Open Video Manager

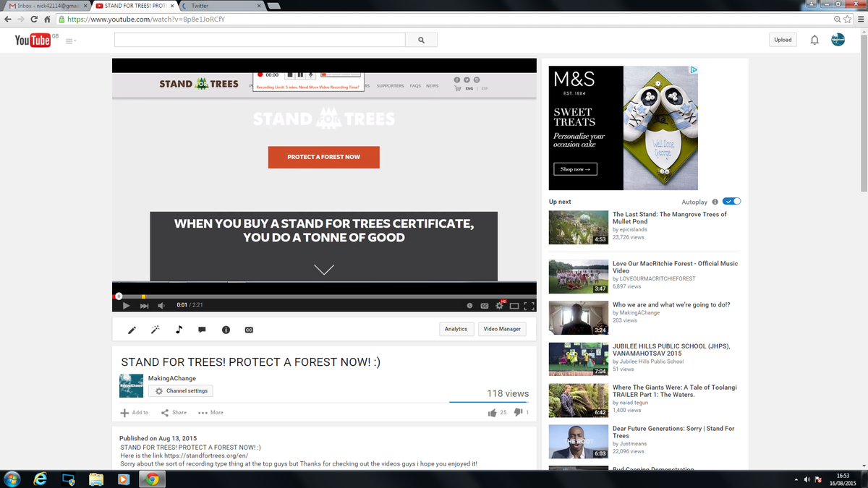(x=502, y=329)
